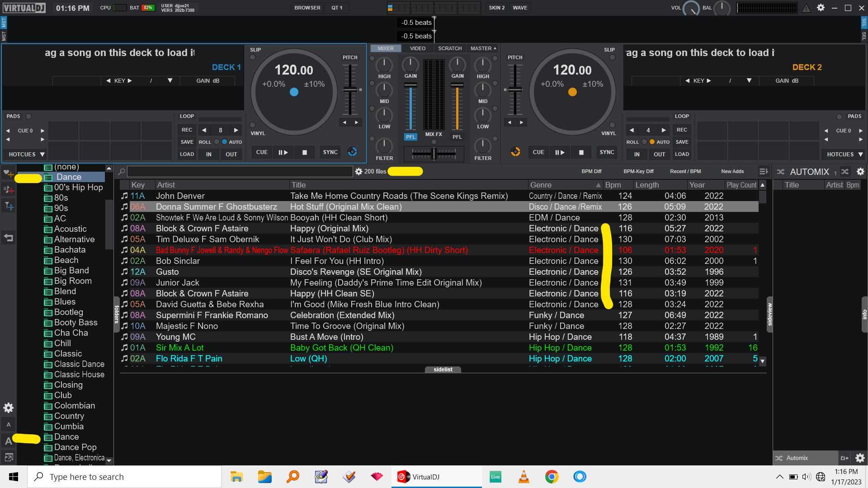Toggle deck 1 VINYL mode
Viewport: 868px width, 488px height.
253,125
